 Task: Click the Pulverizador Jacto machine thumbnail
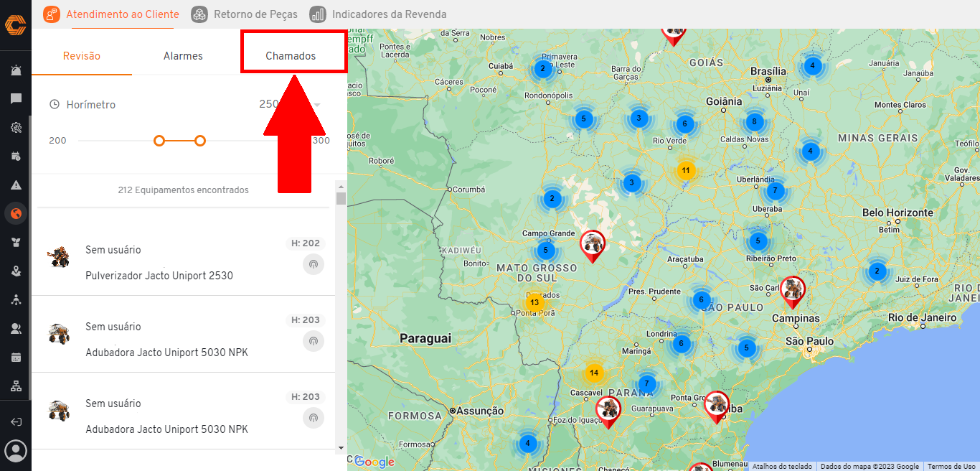coord(58,256)
